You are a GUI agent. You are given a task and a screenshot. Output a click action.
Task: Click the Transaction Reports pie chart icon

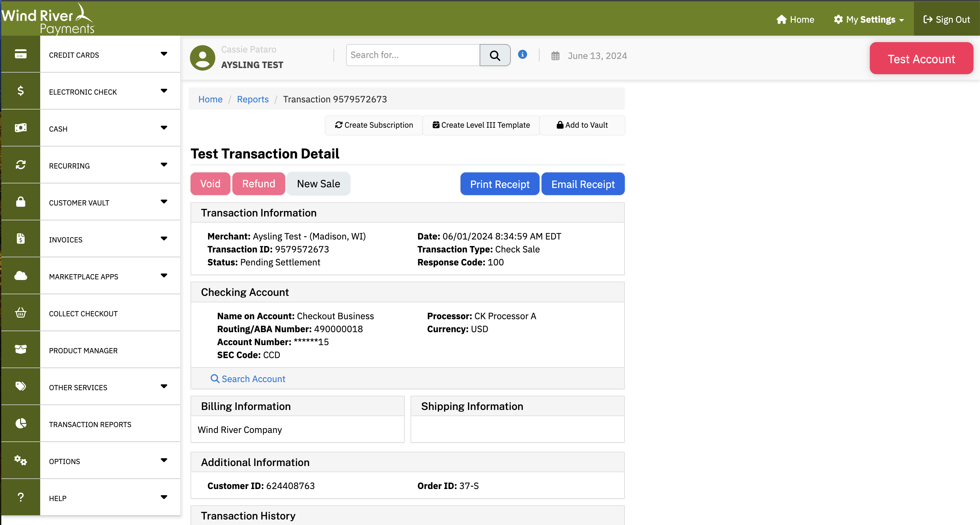tap(20, 423)
